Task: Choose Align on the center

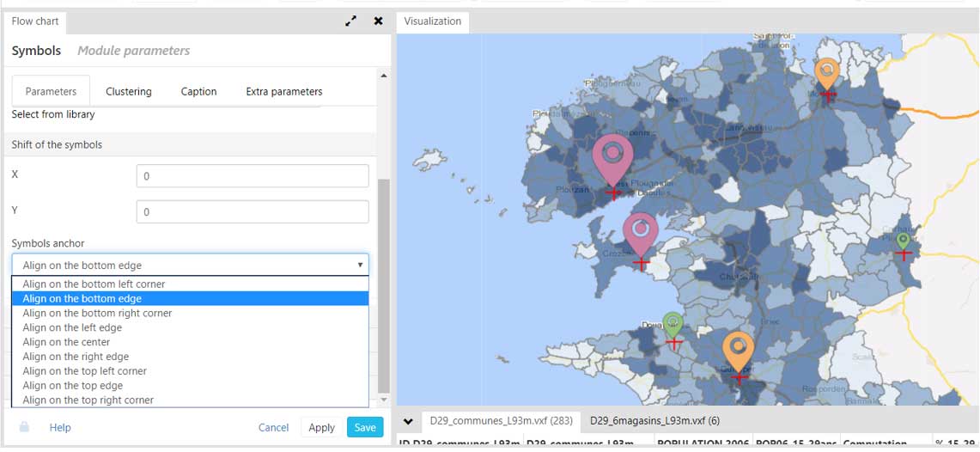Action: tap(190, 342)
